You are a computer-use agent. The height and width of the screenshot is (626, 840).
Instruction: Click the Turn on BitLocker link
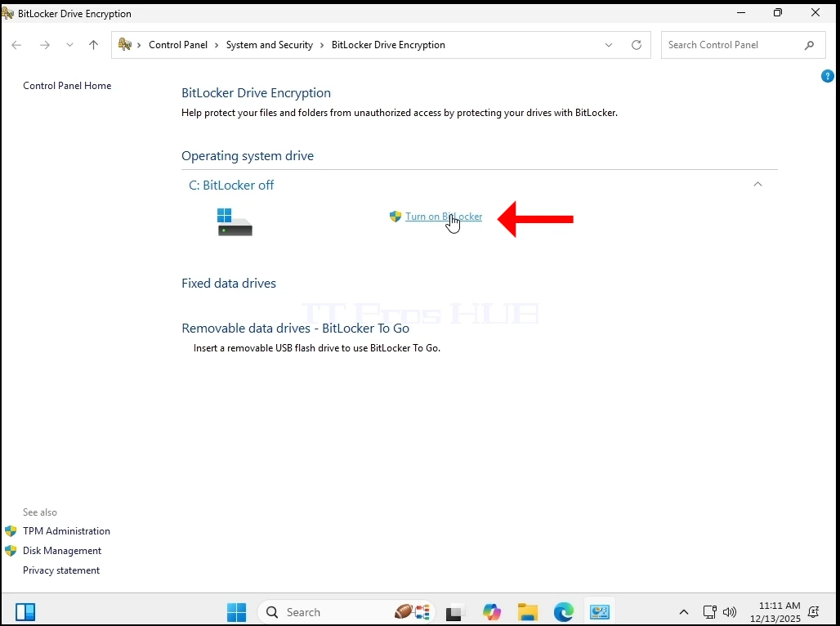[x=444, y=217]
